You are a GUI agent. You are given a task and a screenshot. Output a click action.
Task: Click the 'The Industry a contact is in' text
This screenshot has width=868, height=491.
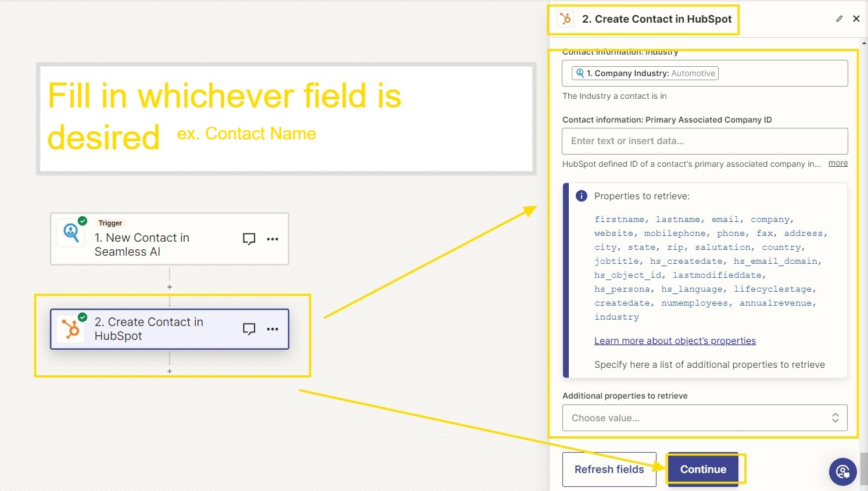pos(615,96)
